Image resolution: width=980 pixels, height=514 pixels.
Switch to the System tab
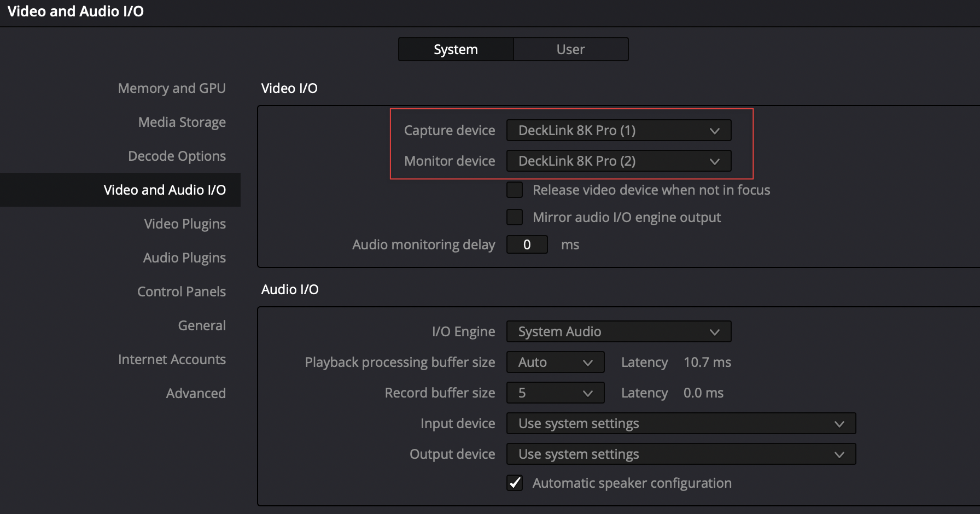point(456,49)
